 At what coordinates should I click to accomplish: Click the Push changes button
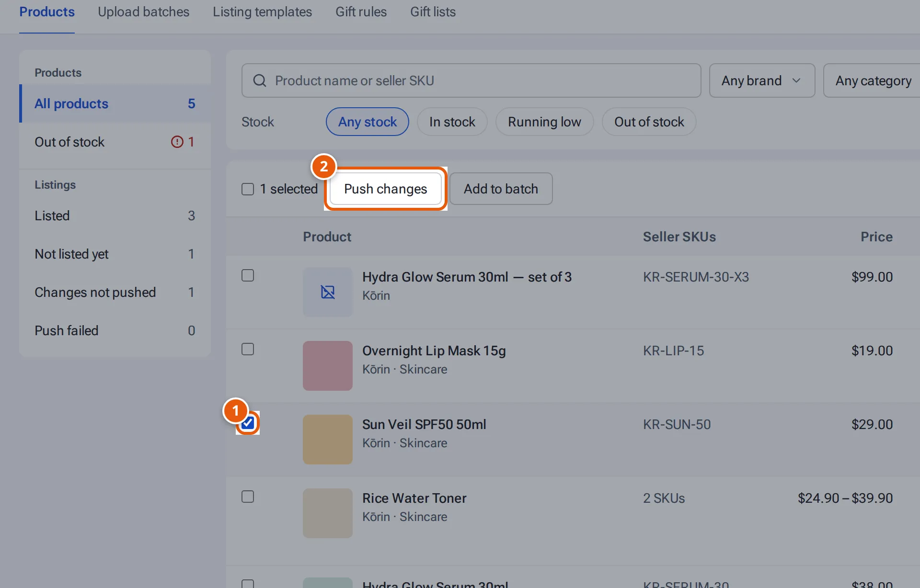pyautogui.click(x=386, y=189)
